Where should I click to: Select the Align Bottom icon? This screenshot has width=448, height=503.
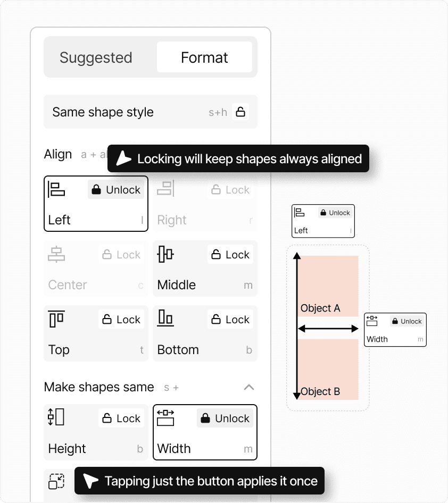(x=165, y=319)
